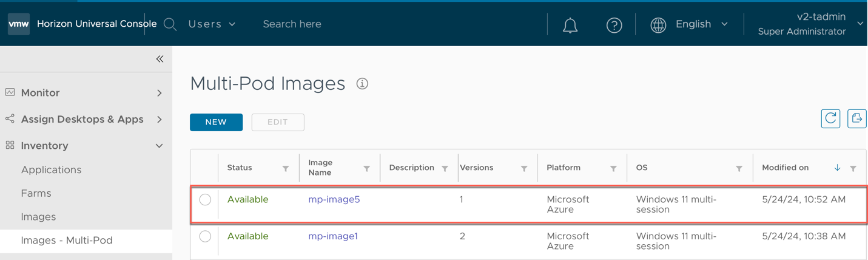The width and height of the screenshot is (868, 260).
Task: Click the info icon beside Multi-Pod Images
Action: (x=362, y=84)
